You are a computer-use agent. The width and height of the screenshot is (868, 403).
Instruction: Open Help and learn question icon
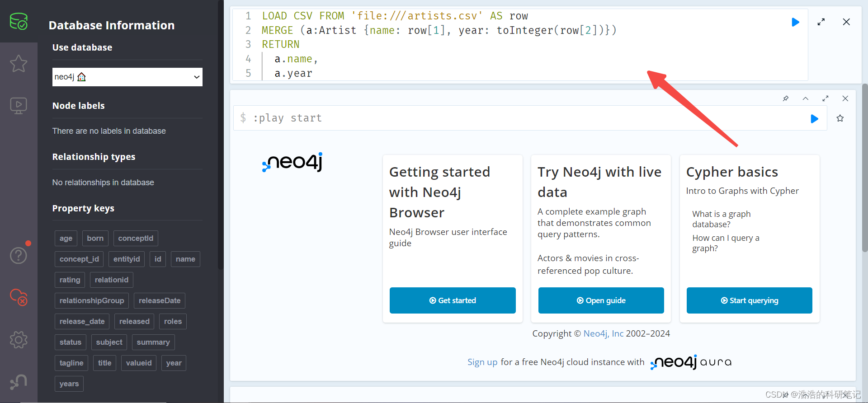pyautogui.click(x=19, y=255)
